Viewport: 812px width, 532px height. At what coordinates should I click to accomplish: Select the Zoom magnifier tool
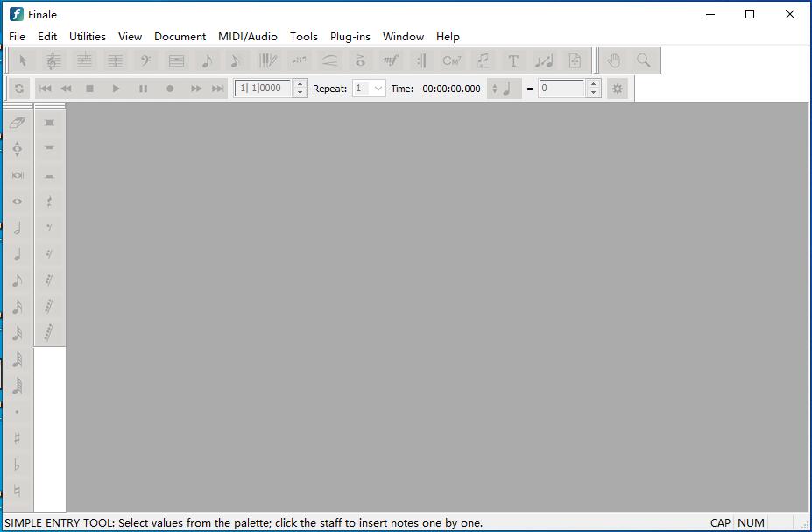coord(644,60)
